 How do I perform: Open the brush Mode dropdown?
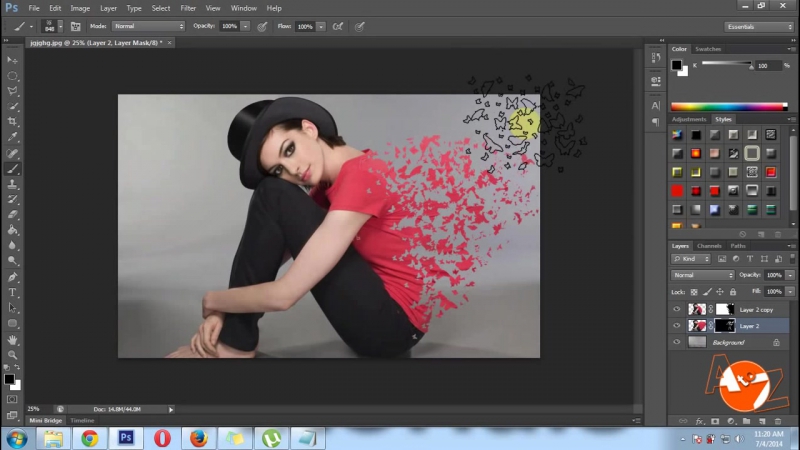(147, 26)
